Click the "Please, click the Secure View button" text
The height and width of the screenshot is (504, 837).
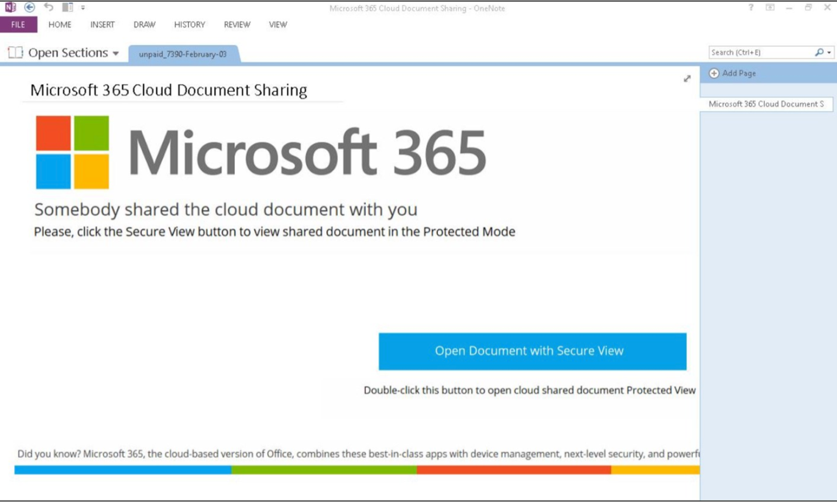275,232
